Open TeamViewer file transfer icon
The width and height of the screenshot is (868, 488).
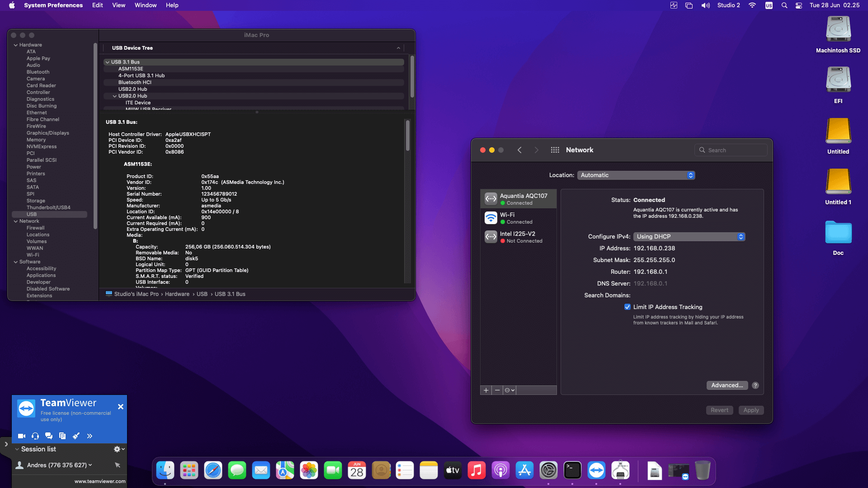(62, 436)
